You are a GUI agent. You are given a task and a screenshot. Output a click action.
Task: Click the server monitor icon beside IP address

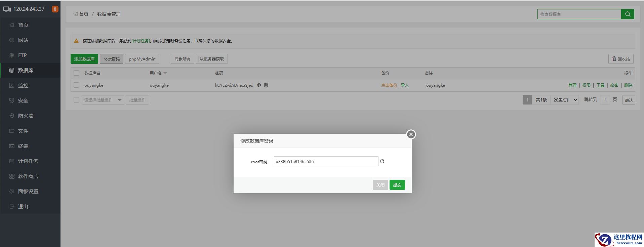pyautogui.click(x=7, y=9)
